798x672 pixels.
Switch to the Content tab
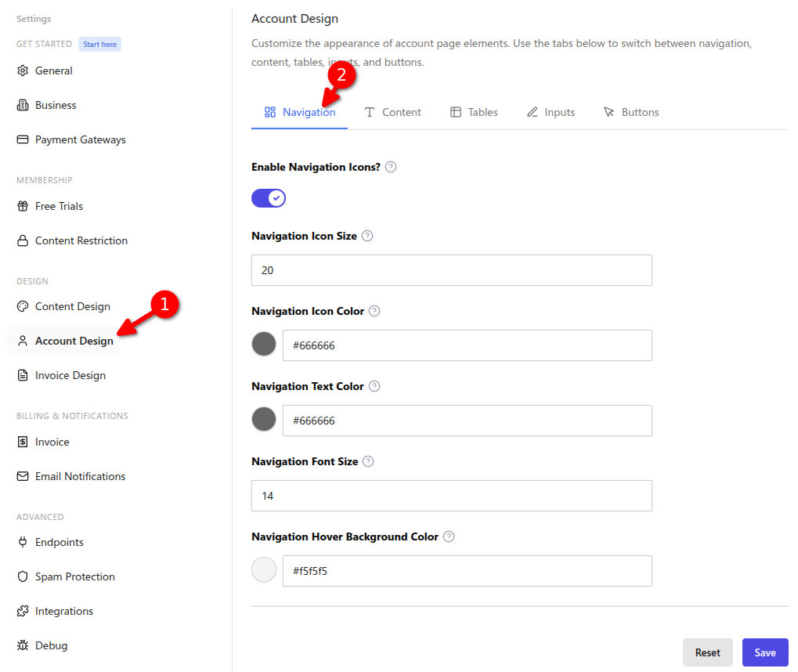(x=392, y=113)
